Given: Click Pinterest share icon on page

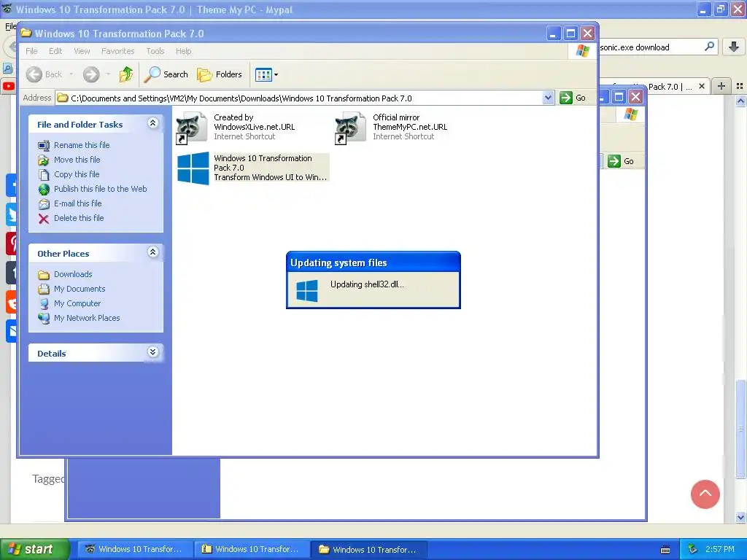Looking at the screenshot, I should click(12, 244).
